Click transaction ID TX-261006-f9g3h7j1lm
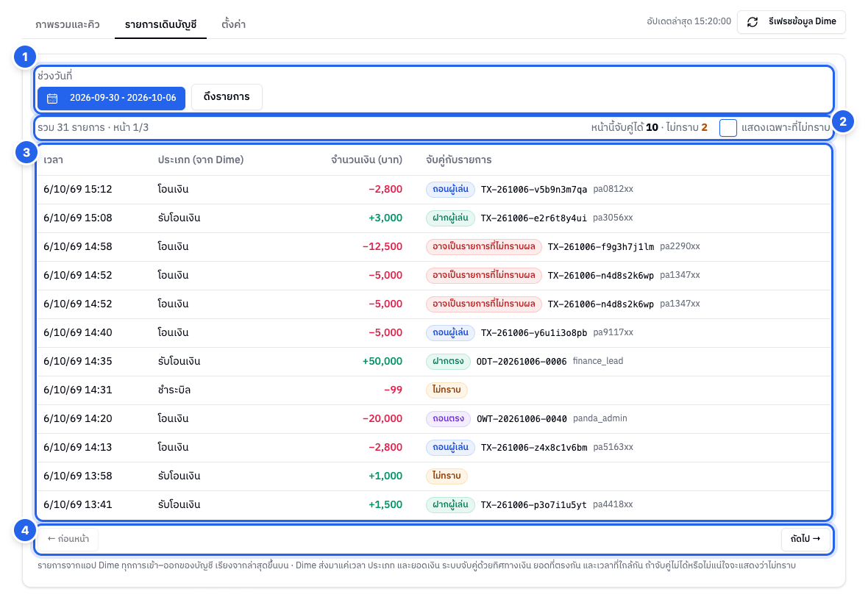 pos(601,247)
